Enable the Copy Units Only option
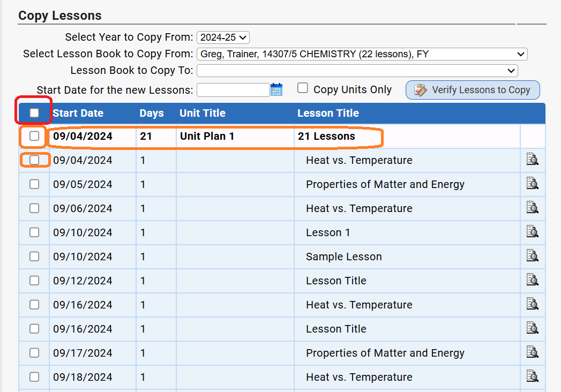561x392 pixels. [303, 88]
